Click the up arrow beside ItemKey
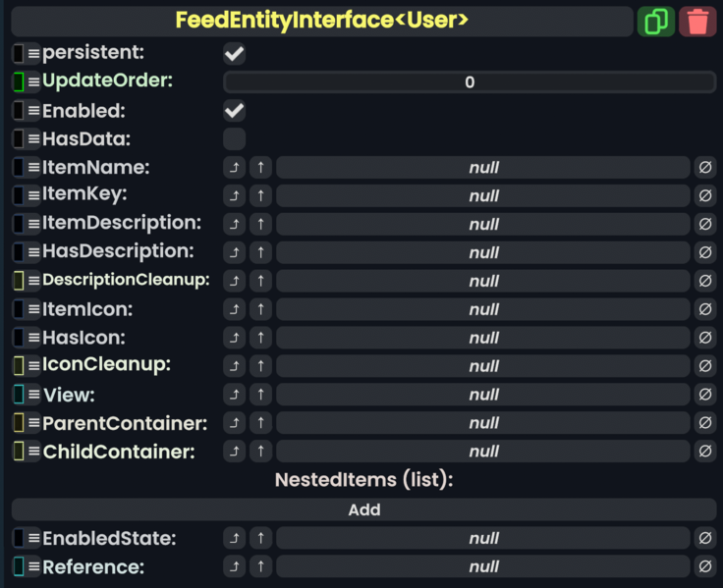This screenshot has height=588, width=723. click(x=260, y=195)
